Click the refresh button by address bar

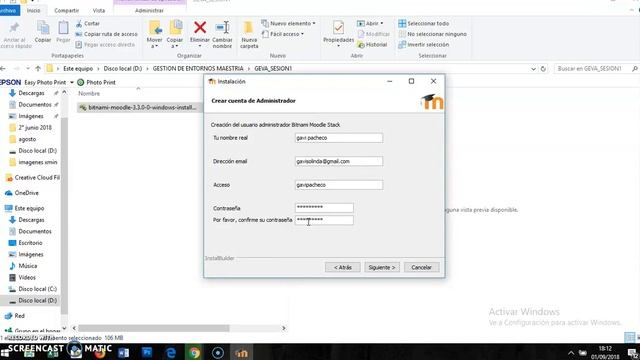[543, 69]
